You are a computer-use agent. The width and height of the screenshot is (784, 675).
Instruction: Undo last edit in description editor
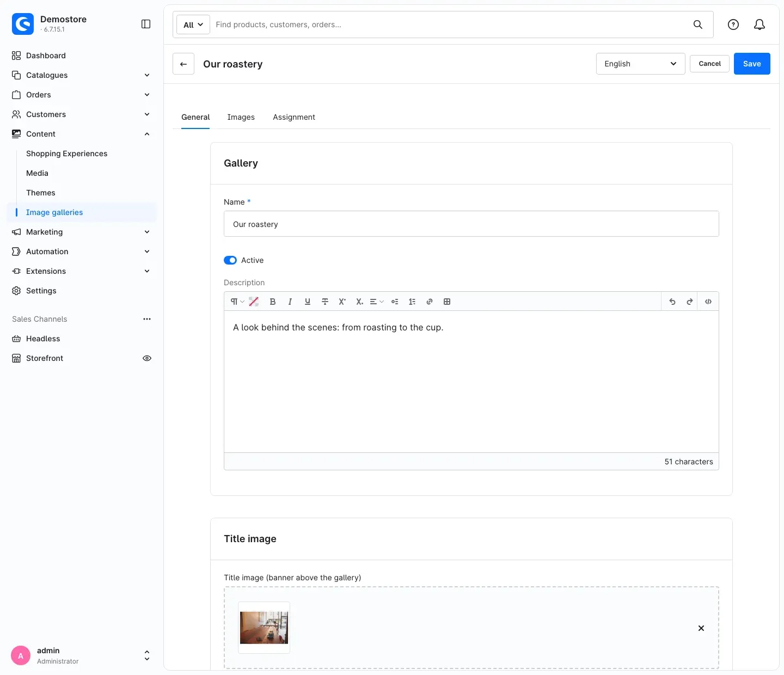(x=672, y=302)
